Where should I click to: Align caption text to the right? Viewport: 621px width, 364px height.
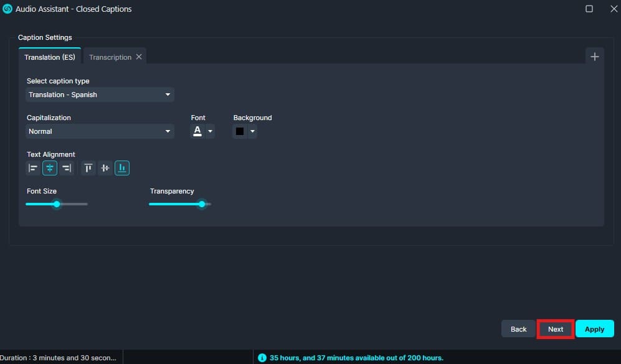[x=67, y=168]
